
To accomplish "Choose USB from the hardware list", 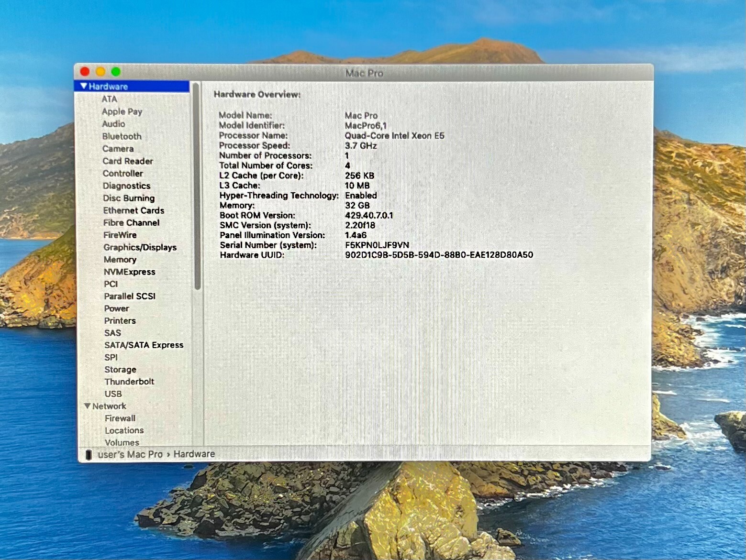I will point(113,394).
